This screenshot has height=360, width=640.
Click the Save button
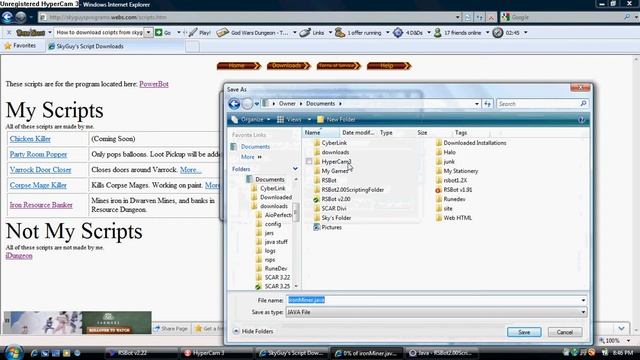tap(524, 332)
